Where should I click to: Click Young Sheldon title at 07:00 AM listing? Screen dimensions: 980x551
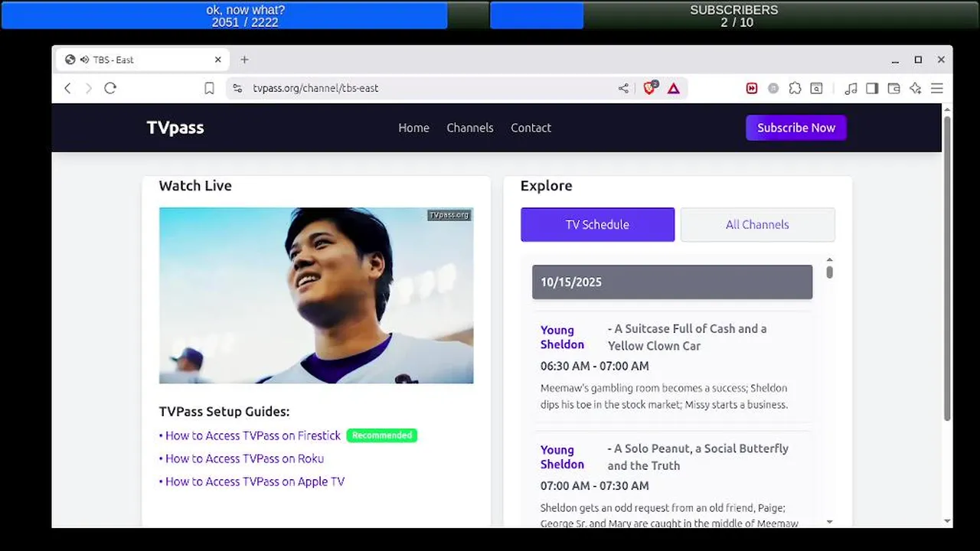(562, 457)
